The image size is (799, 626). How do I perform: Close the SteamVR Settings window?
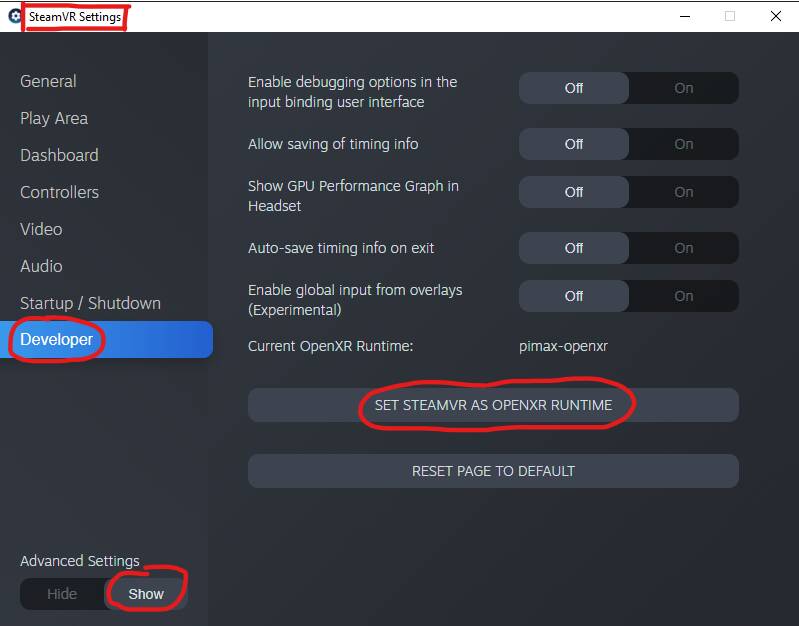(x=776, y=16)
